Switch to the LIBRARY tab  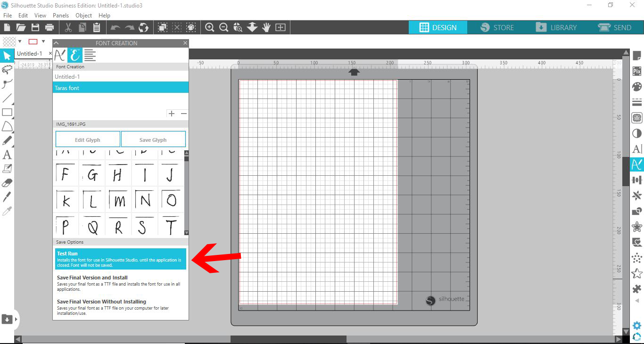(x=556, y=27)
